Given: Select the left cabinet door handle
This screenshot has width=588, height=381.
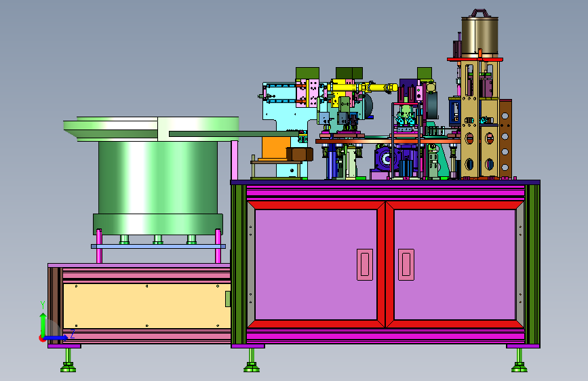Looking at the screenshot, I should tap(364, 264).
